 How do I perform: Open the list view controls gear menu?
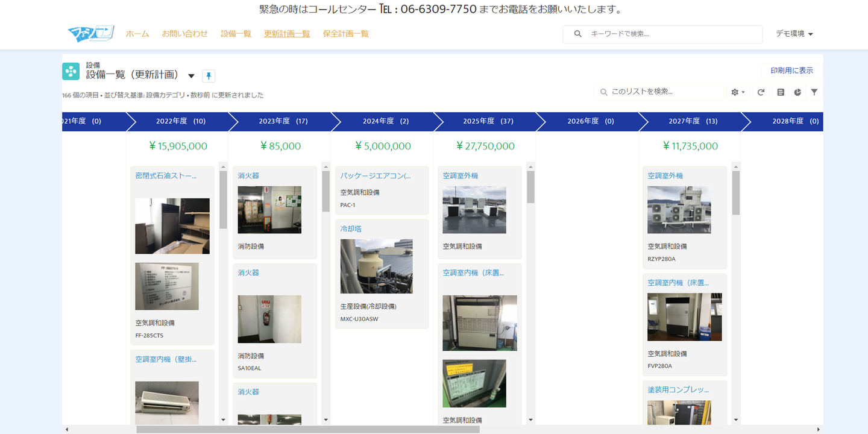point(738,92)
